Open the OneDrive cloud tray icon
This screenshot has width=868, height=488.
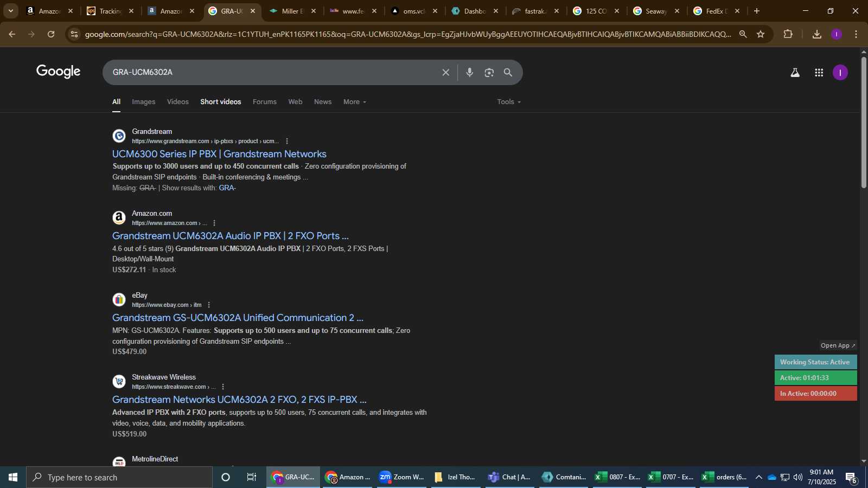[771, 477]
